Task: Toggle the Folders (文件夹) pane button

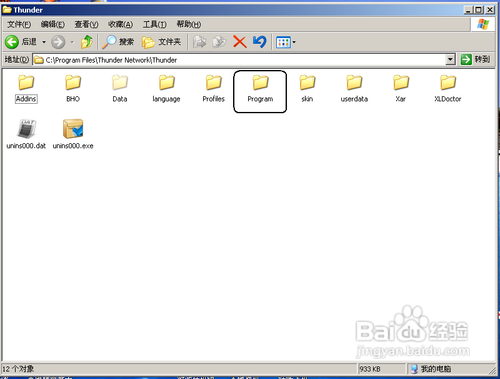Action: (x=161, y=42)
